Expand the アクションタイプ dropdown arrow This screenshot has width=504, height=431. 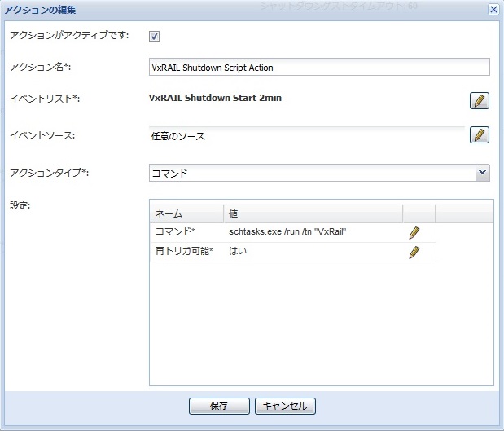[483, 173]
